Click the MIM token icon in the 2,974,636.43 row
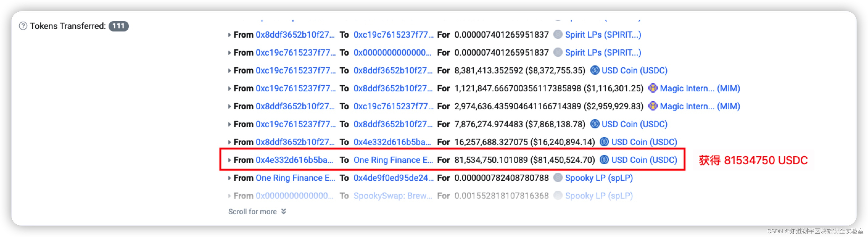 [653, 106]
